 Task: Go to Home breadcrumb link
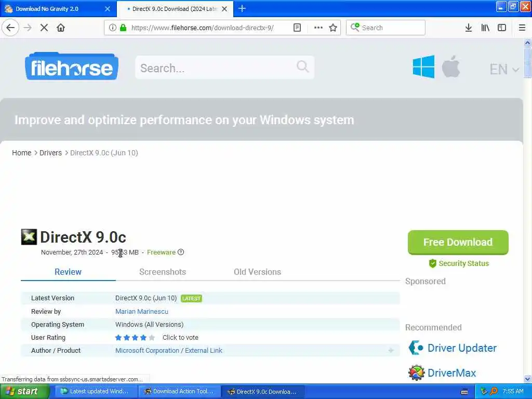pyautogui.click(x=21, y=153)
